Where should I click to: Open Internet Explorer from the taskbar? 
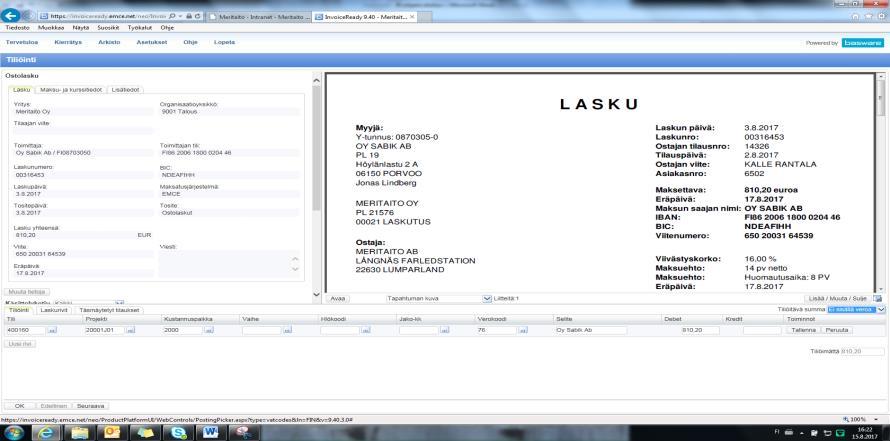point(46,433)
